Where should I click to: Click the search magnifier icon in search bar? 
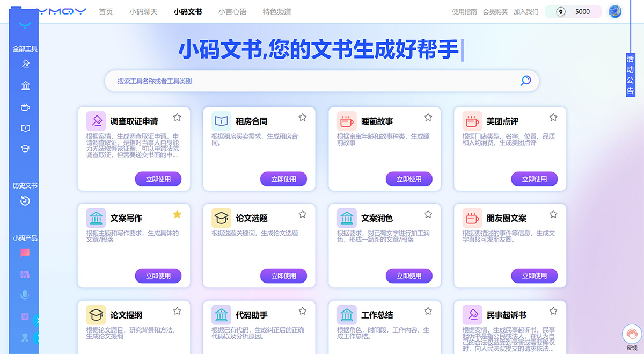(x=525, y=81)
